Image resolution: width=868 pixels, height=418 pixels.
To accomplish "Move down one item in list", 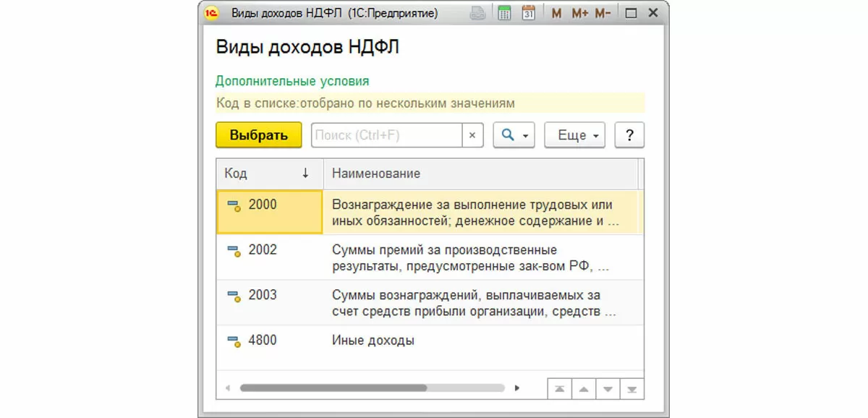I will click(x=608, y=388).
